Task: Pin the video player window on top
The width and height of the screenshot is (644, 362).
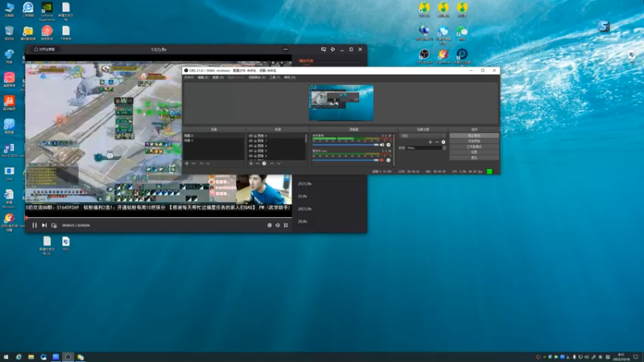Action: [332, 49]
